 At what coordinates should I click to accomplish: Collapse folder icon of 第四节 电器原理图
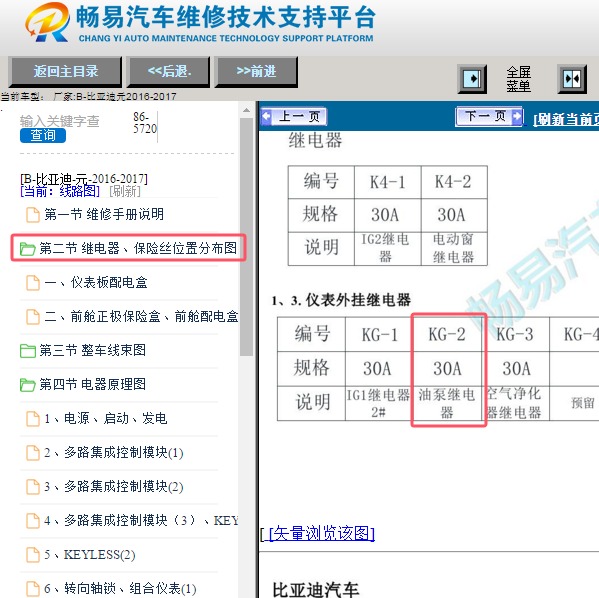(x=28, y=385)
